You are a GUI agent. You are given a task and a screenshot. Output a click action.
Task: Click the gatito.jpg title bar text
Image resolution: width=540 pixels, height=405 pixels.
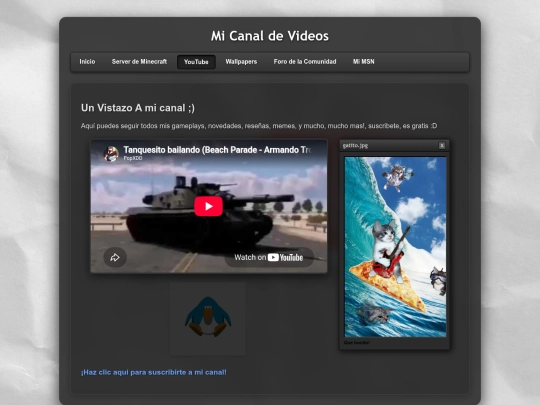355,145
